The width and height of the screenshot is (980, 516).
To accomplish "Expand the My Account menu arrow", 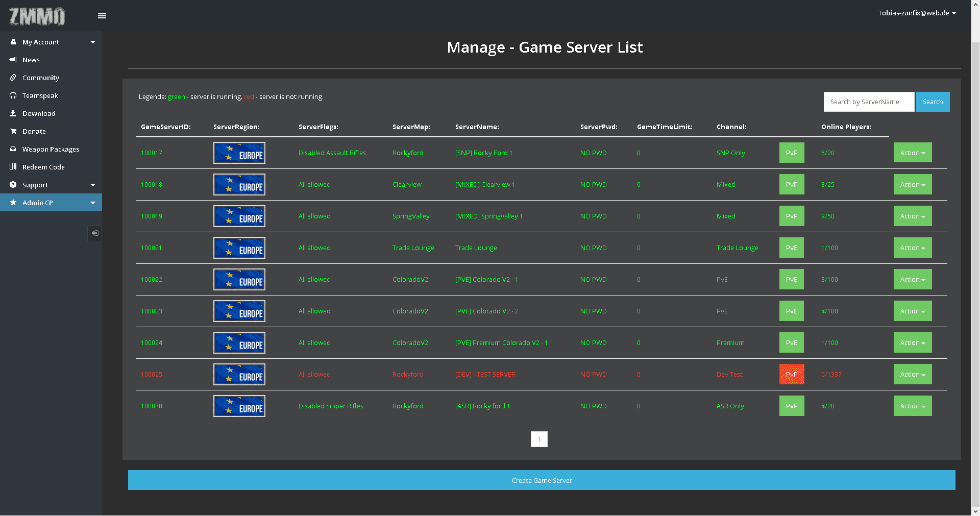I will click(x=93, y=42).
